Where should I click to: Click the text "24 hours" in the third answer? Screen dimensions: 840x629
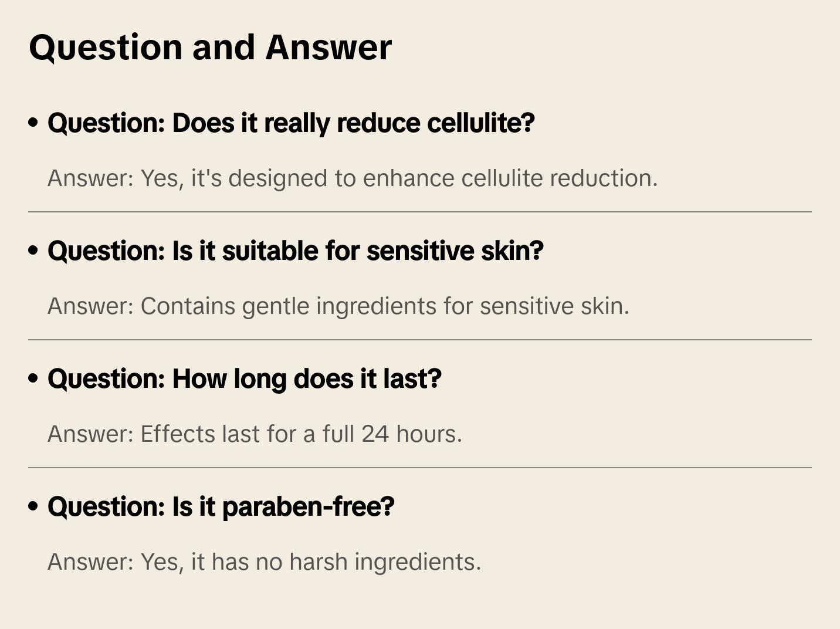411,434
